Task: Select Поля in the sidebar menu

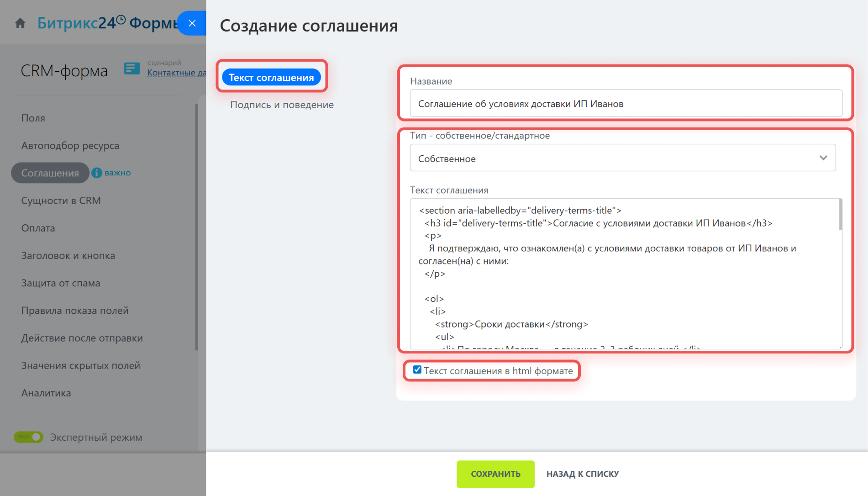Action: 33,118
